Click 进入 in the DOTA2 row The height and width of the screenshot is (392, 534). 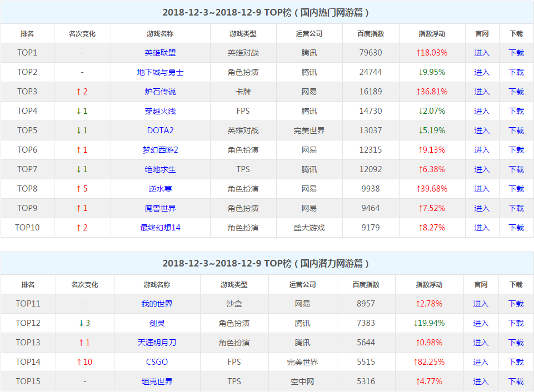(482, 130)
